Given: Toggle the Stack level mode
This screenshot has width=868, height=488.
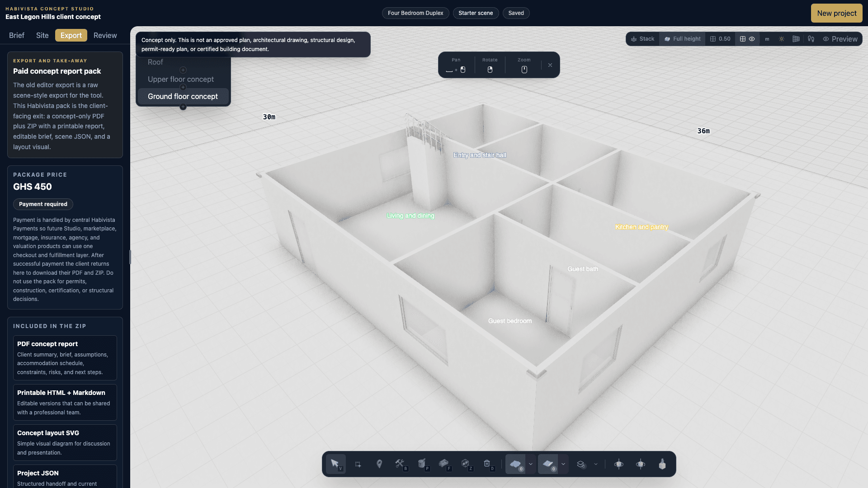Looking at the screenshot, I should click(x=642, y=39).
